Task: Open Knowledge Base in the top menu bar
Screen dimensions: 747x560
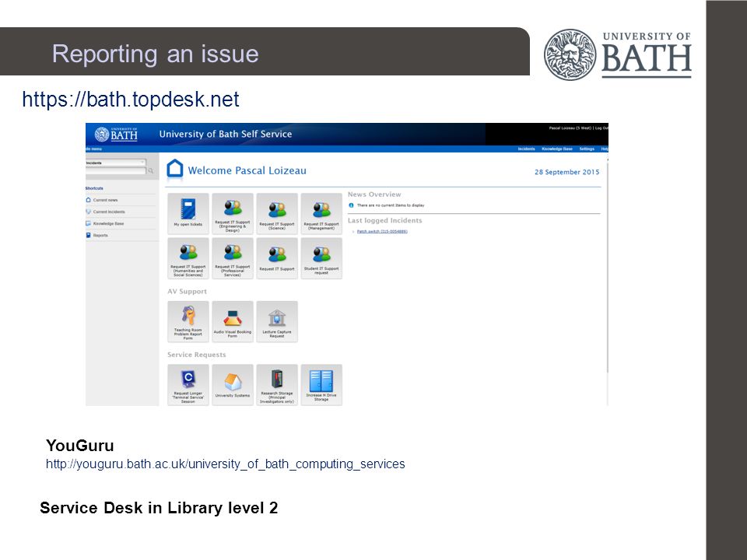Action: tap(557, 149)
